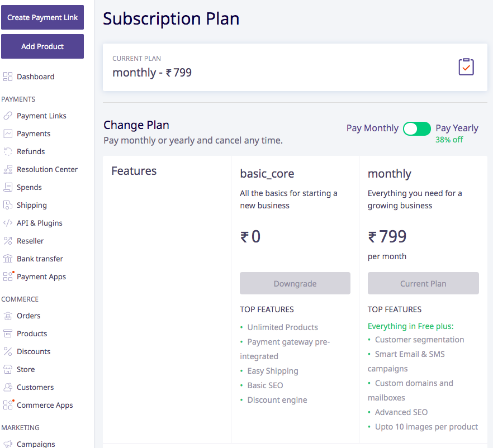Click the Bank transfer building icon
The height and width of the screenshot is (448, 493).
click(8, 259)
